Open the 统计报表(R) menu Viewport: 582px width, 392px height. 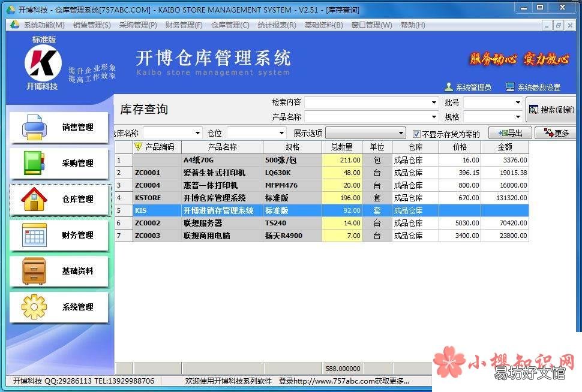tap(277, 25)
